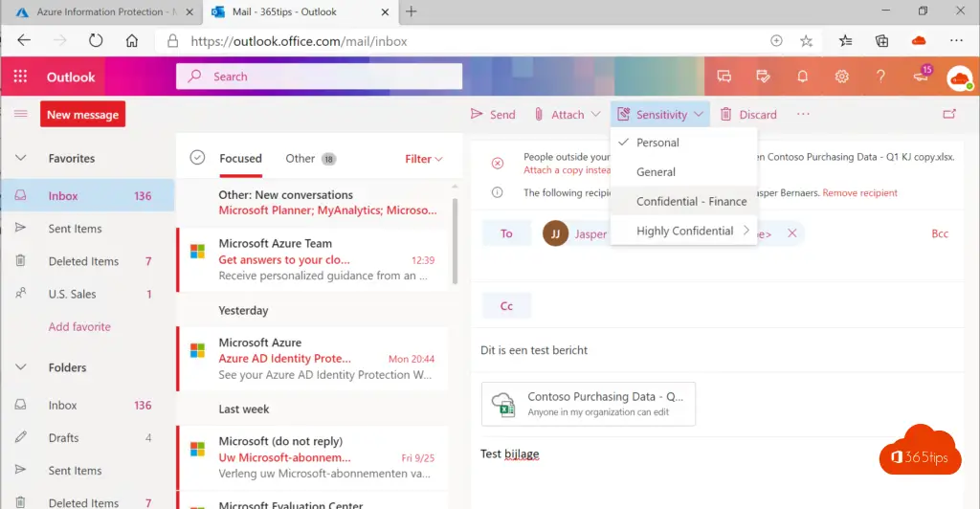Open Deleted Items under Favorites
This screenshot has width=980, height=509.
(x=87, y=261)
